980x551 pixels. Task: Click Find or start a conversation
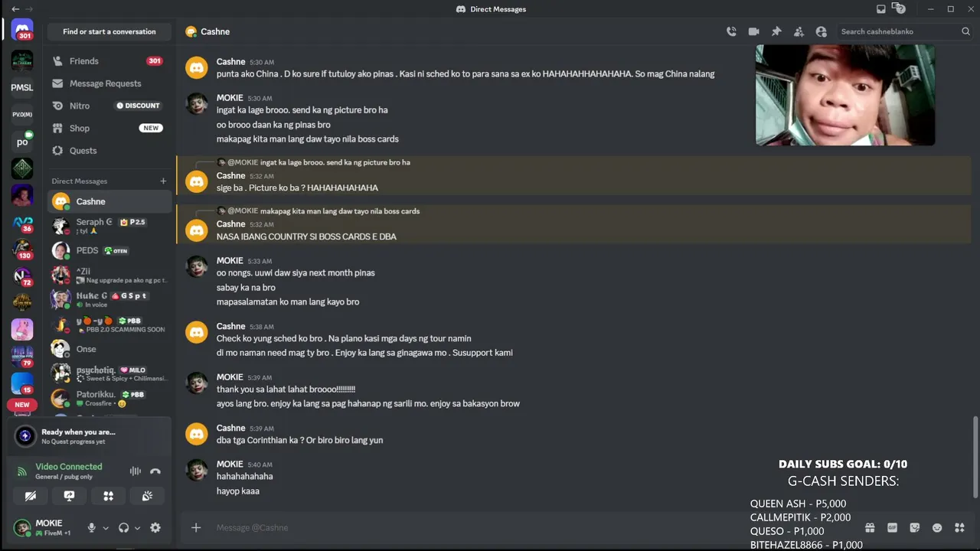tap(109, 31)
